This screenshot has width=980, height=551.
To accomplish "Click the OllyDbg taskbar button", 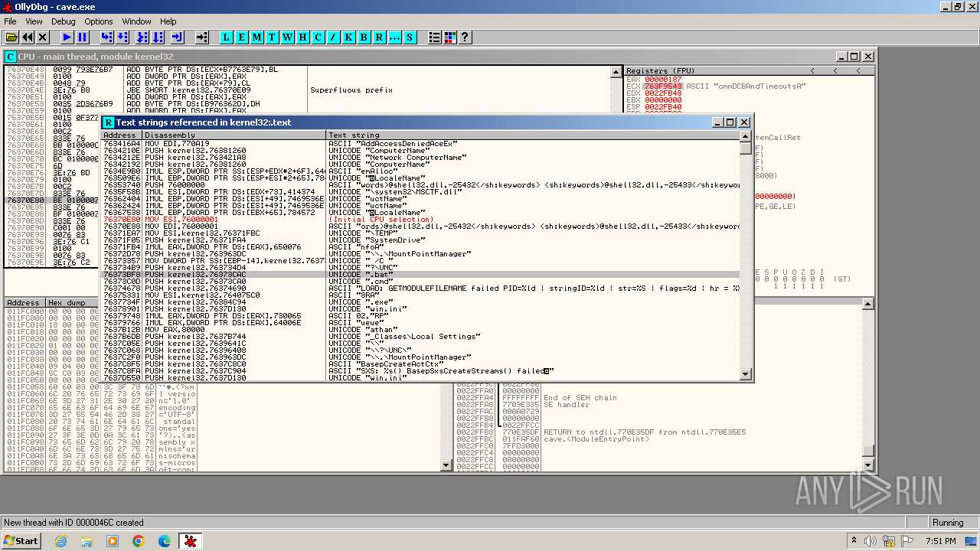I will click(190, 541).
